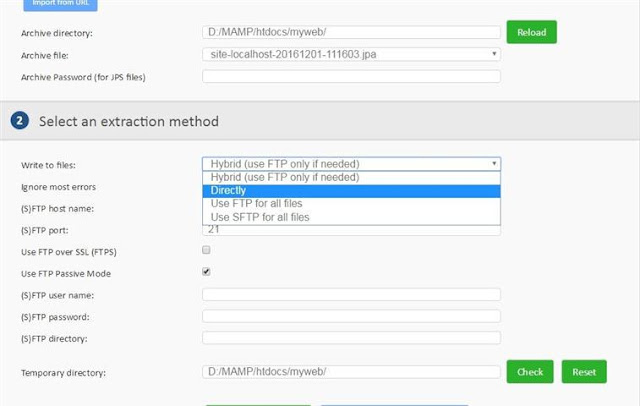Focus the Archive directory field
640x406 pixels.
coord(351,32)
